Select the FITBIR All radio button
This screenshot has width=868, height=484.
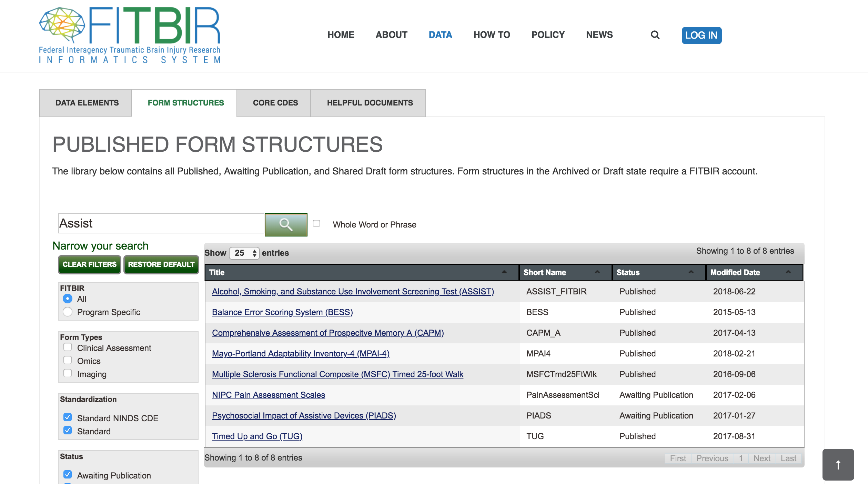[x=68, y=299]
